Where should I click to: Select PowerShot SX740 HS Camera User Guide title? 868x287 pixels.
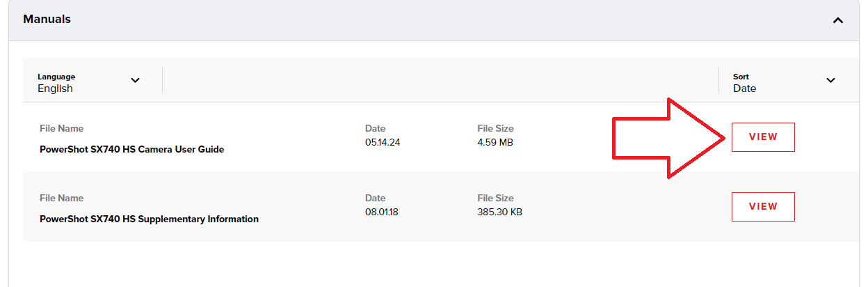131,149
